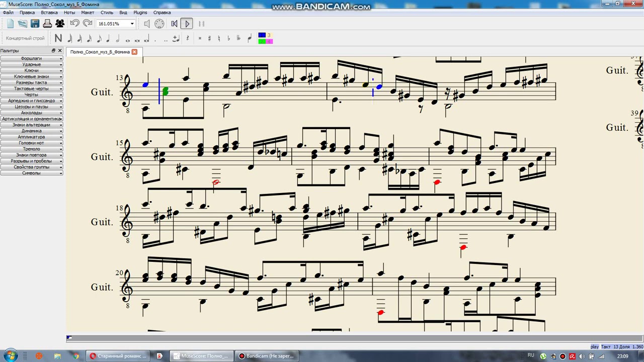Select voice 4 magenta swatch
The image size is (644, 362).
click(269, 41)
